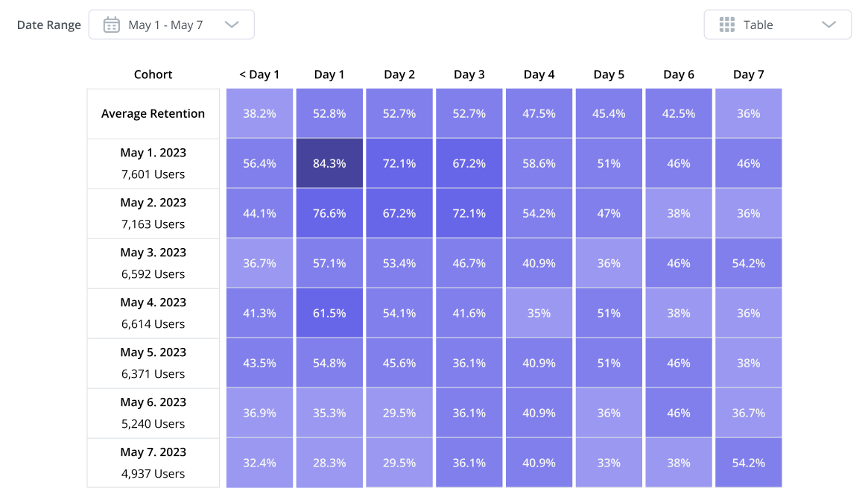Select the May 7, 2023 cohort row
Screen dimensions: 868x497
[x=153, y=463]
